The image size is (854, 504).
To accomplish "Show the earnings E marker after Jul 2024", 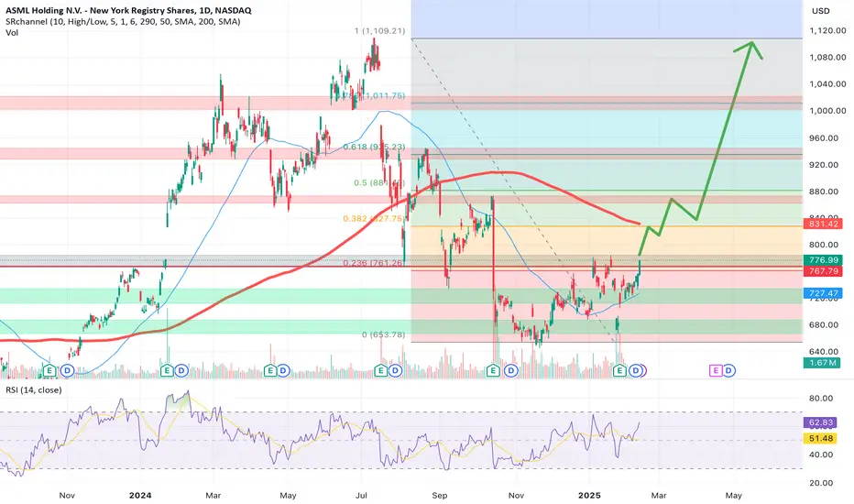I will click(x=380, y=371).
